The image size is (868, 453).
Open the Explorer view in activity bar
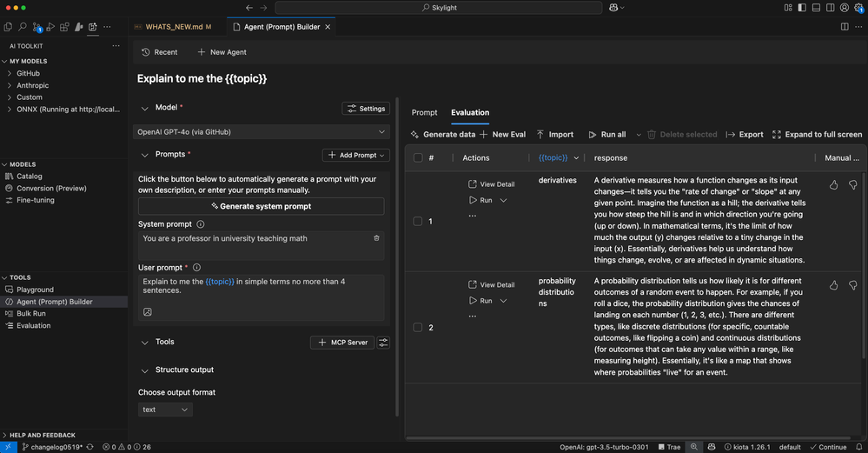[8, 27]
